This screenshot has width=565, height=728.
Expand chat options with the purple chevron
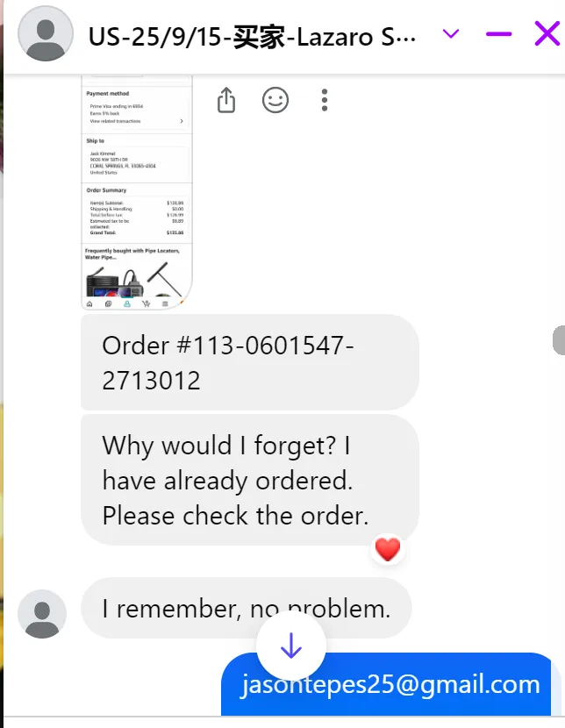[451, 34]
